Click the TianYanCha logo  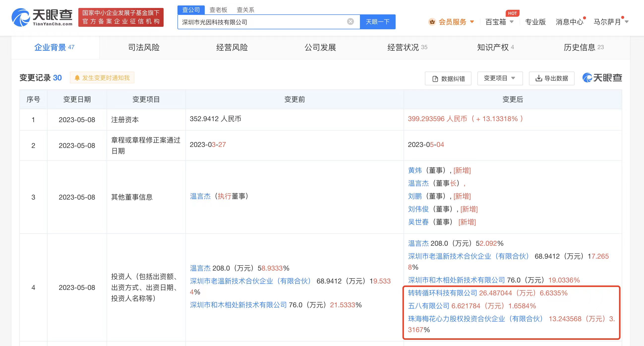[42, 17]
